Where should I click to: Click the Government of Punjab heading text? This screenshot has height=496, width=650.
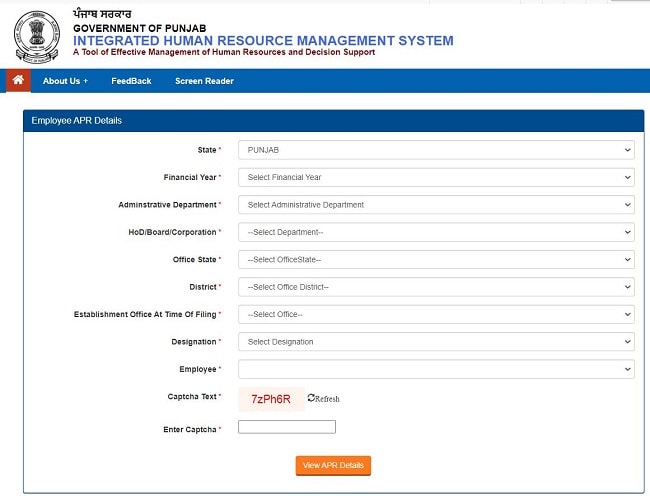coord(140,28)
